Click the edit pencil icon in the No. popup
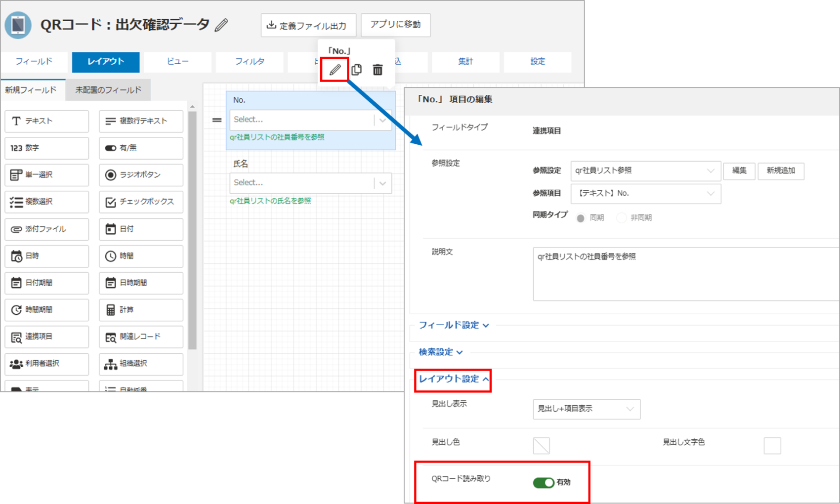The height and width of the screenshot is (504, 840). (x=335, y=70)
